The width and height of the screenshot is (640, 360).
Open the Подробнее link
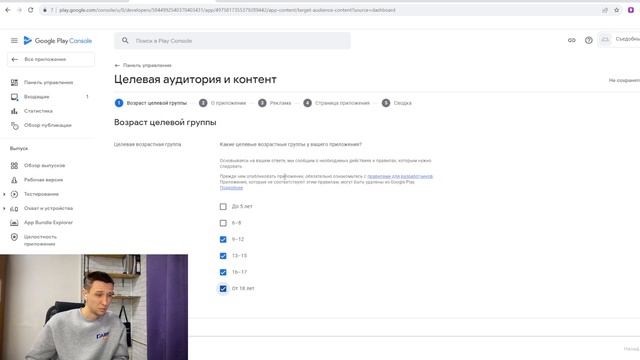click(x=231, y=188)
